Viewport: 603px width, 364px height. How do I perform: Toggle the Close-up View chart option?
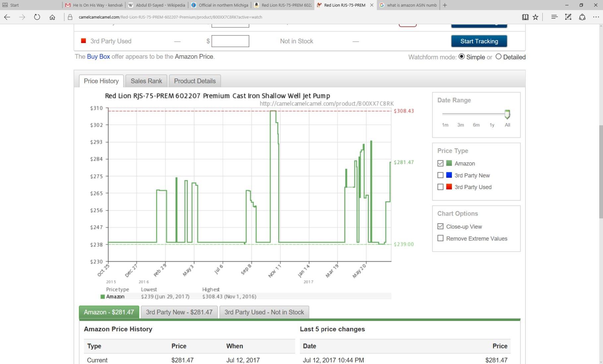tap(440, 227)
